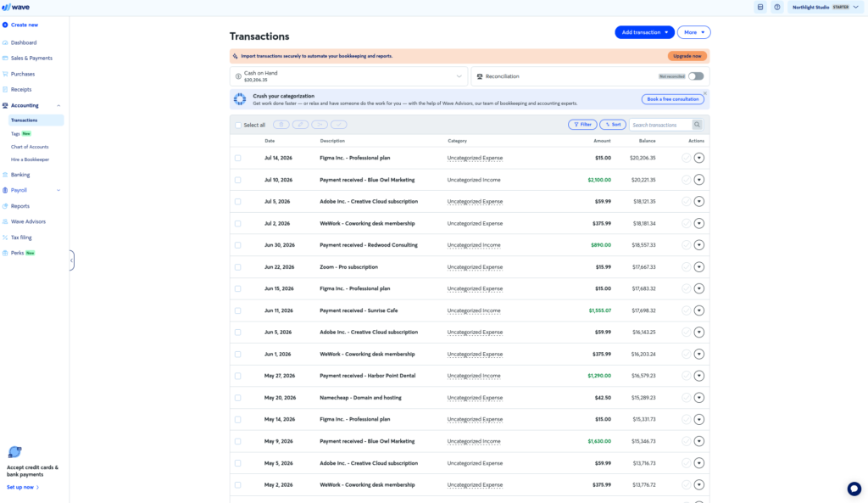Viewport: 868px width, 503px height.
Task: Click the Banking sidebar icon
Action: [5, 175]
